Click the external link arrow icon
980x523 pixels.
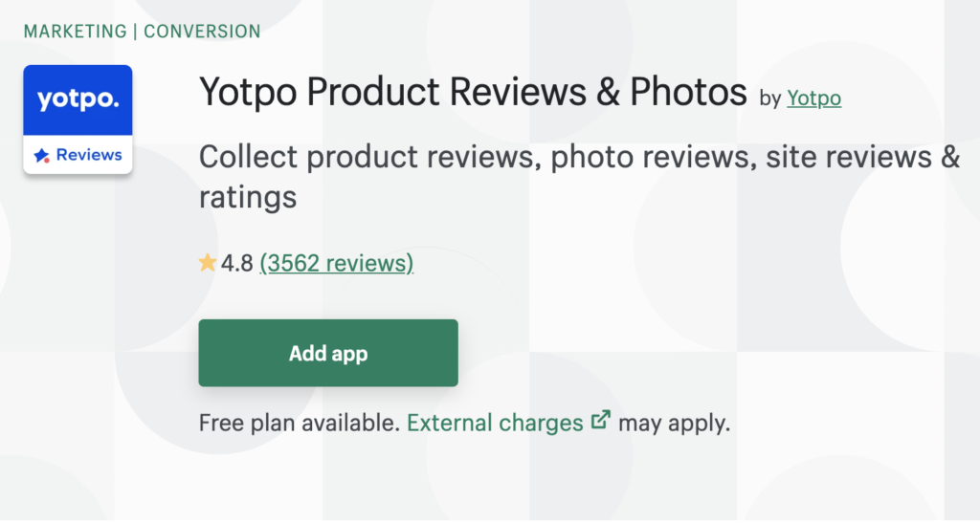601,421
